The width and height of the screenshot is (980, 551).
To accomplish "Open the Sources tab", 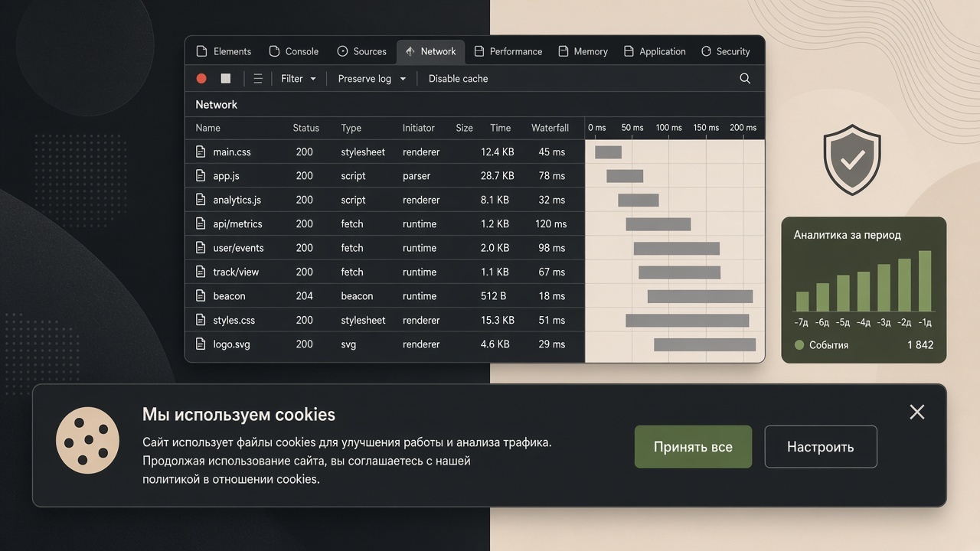I will (361, 51).
